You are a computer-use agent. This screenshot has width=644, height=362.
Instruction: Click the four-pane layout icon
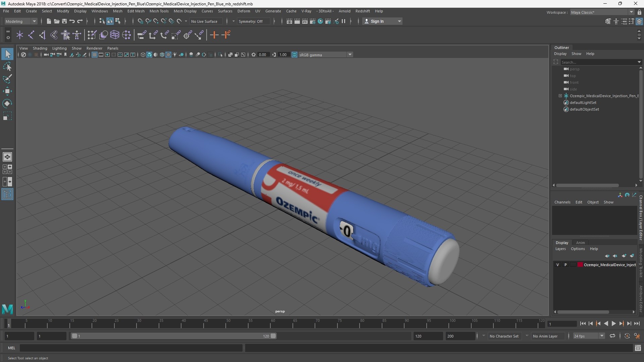pyautogui.click(x=7, y=169)
